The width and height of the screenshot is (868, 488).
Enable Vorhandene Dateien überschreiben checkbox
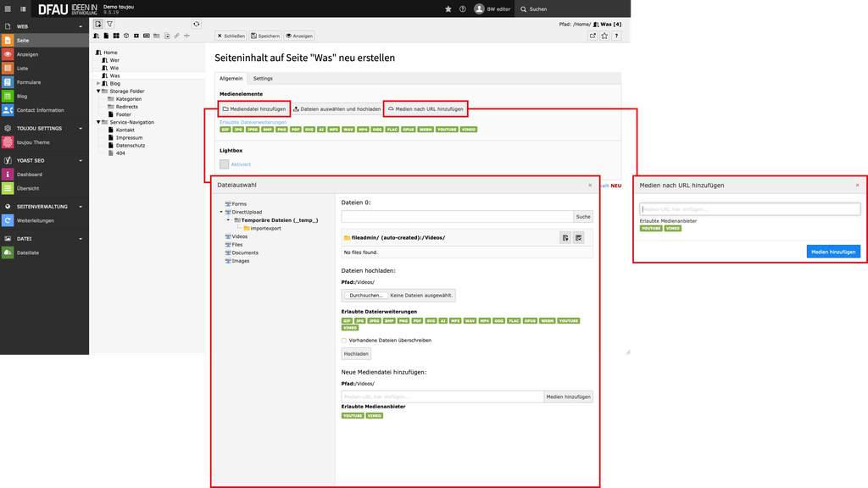(x=344, y=340)
